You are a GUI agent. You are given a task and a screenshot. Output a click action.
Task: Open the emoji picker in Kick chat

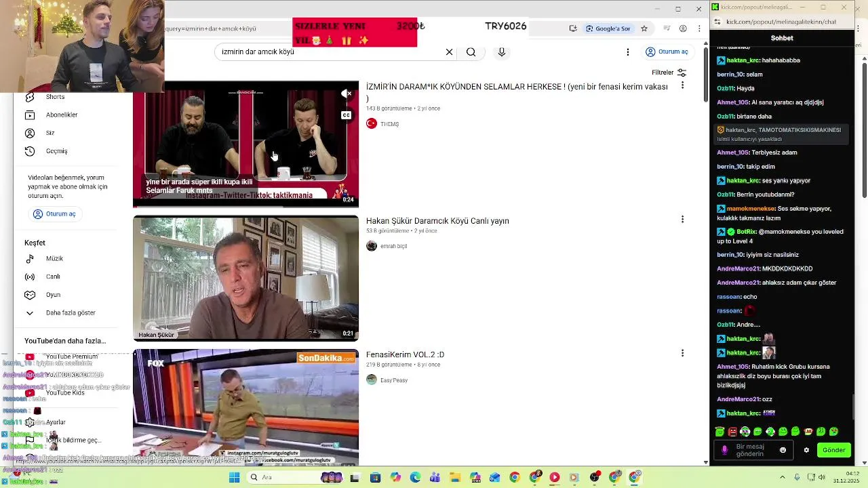pyautogui.click(x=783, y=450)
